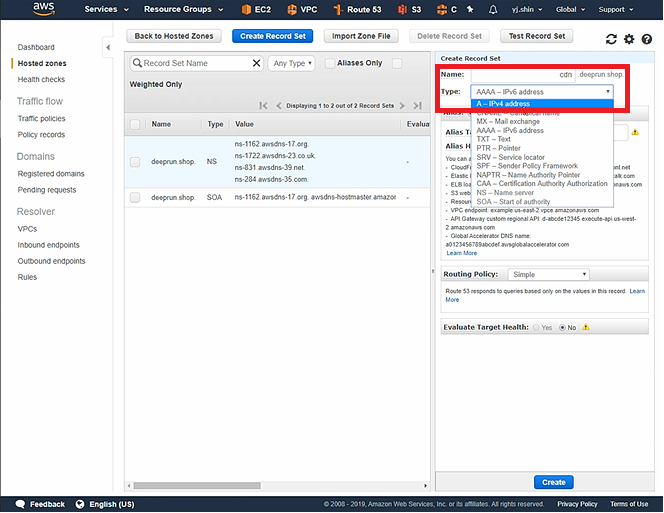This screenshot has width=664, height=513.
Task: Click Create Record Set button
Action: click(x=272, y=36)
